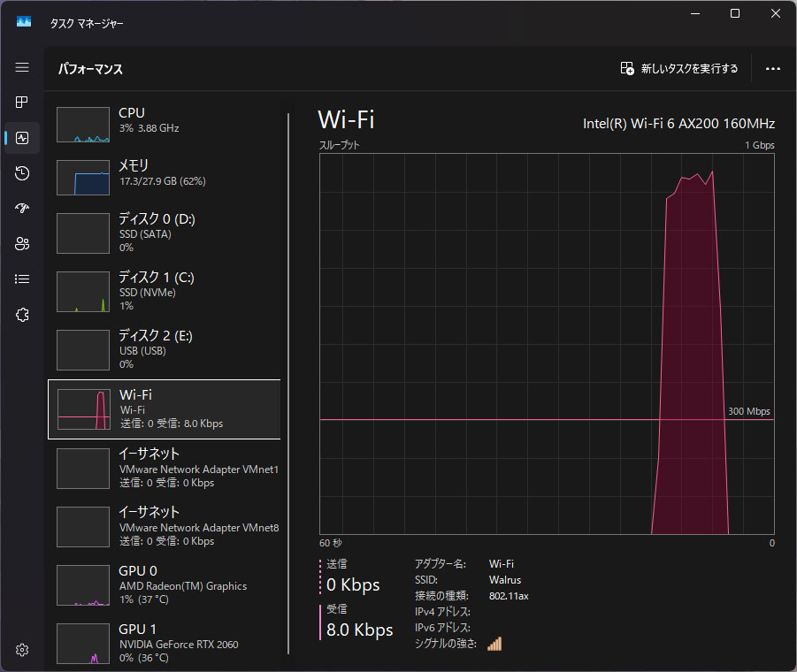Select GPU 0 AMD Radeon item

pyautogui.click(x=165, y=584)
